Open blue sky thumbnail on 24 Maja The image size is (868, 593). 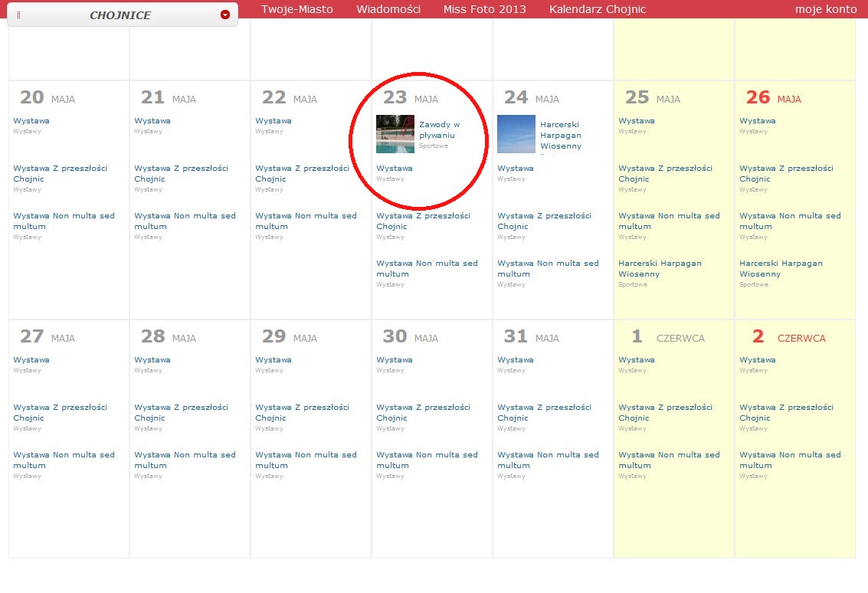[x=516, y=134]
